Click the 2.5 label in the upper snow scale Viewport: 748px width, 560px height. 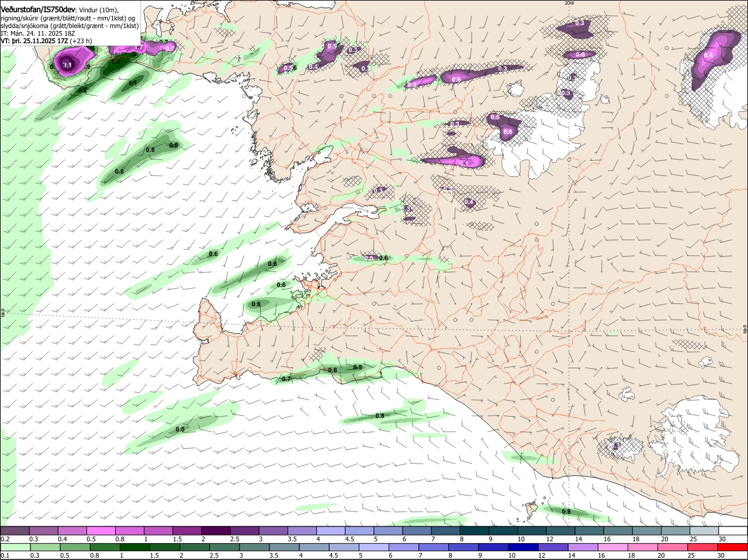pos(234,539)
